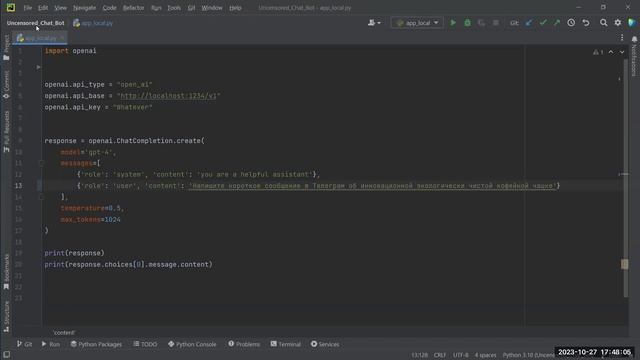Open the Notifications panel bell
Screen dimensions: 640x360
click(x=634, y=39)
